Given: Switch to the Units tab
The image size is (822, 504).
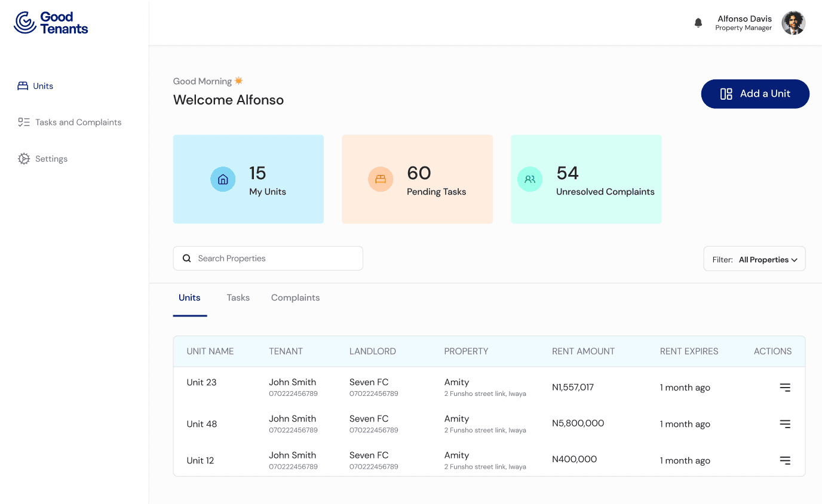Looking at the screenshot, I should 189,297.
